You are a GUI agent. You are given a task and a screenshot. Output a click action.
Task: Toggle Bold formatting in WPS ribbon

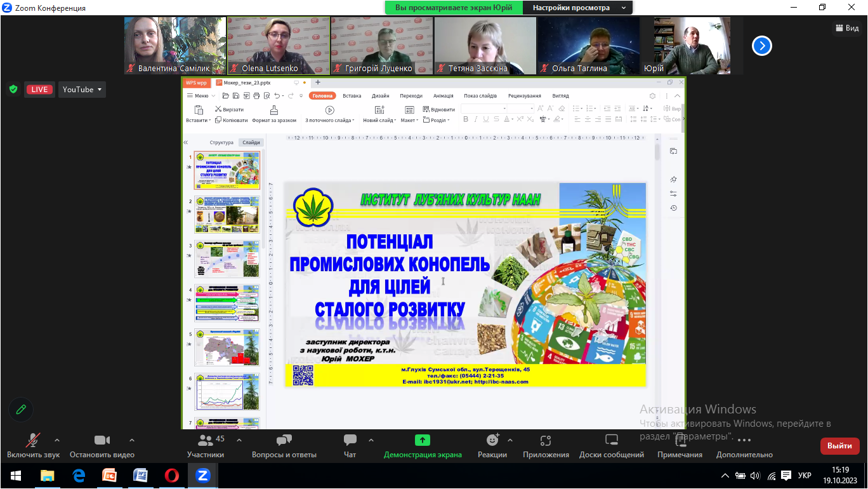click(x=465, y=119)
